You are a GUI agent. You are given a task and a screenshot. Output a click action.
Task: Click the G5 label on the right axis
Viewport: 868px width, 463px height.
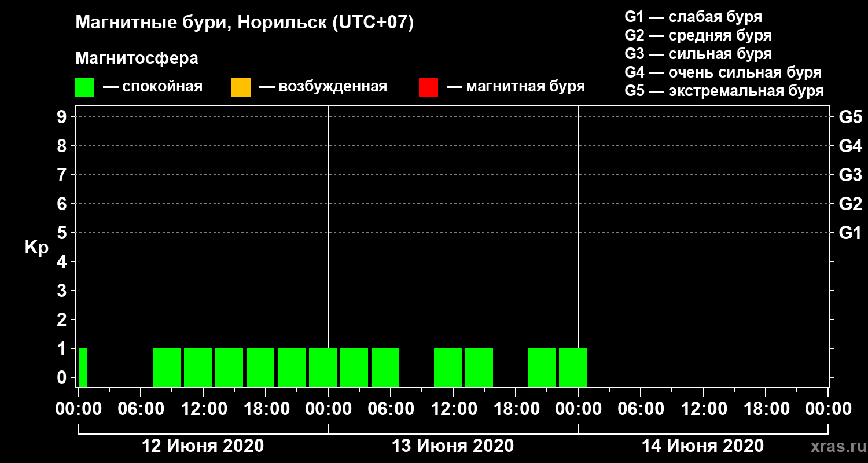851,117
